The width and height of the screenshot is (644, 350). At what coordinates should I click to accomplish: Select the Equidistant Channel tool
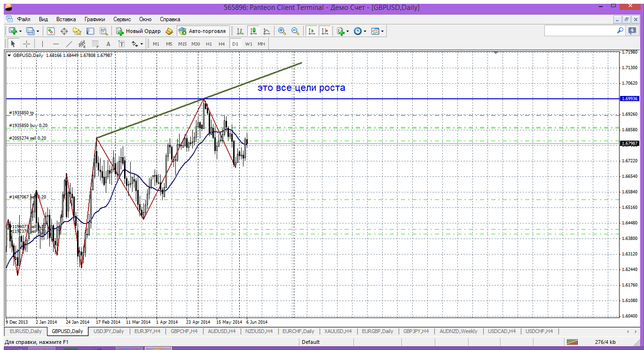pyautogui.click(x=82, y=44)
